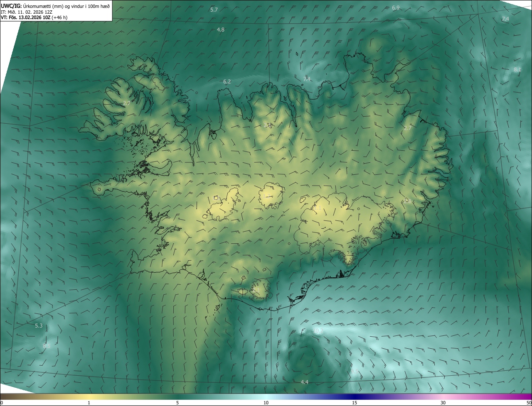Click the color scale tick labeled '30'

(443, 403)
